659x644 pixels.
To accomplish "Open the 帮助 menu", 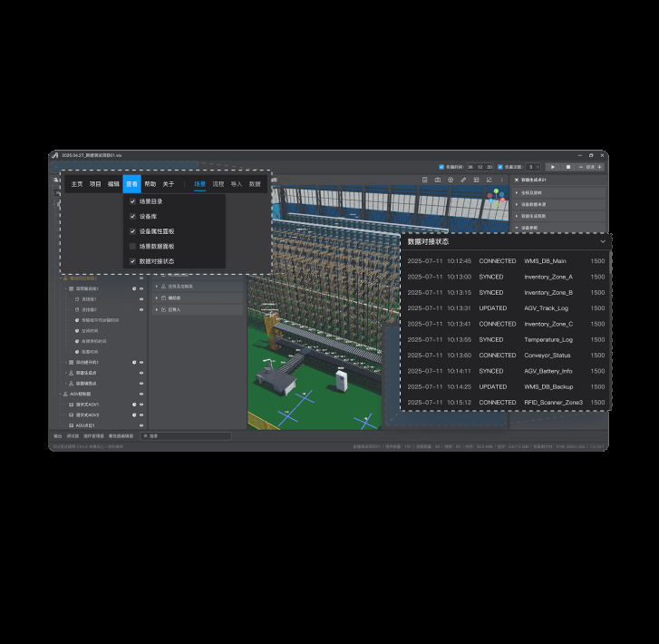I will 150,184.
